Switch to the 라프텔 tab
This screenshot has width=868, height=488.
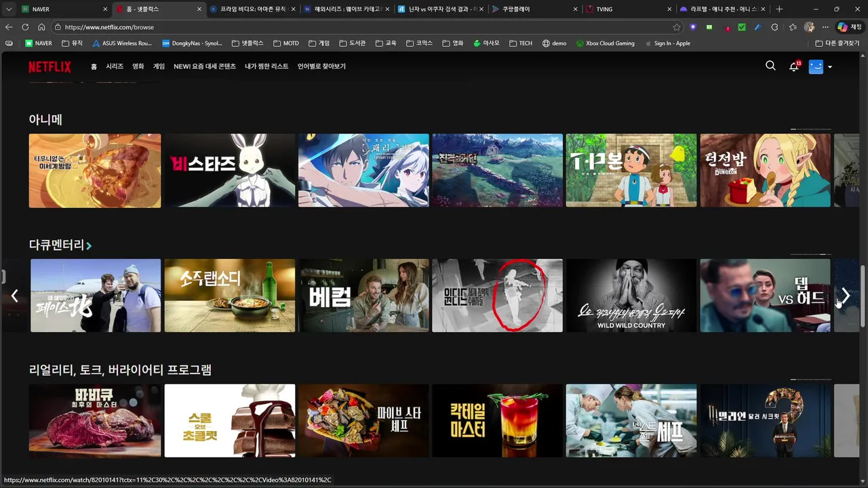click(722, 9)
